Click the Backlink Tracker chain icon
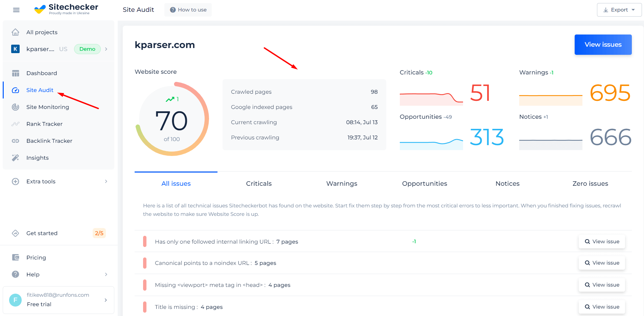The height and width of the screenshot is (316, 644). [x=16, y=141]
